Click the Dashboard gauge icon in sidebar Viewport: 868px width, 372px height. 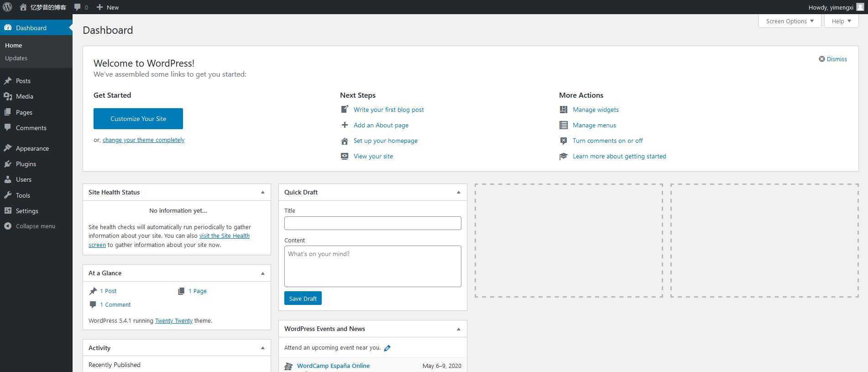pos(8,28)
